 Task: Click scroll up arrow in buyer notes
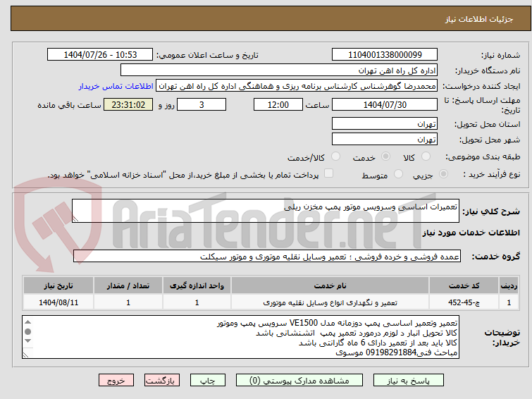[x=27, y=322]
